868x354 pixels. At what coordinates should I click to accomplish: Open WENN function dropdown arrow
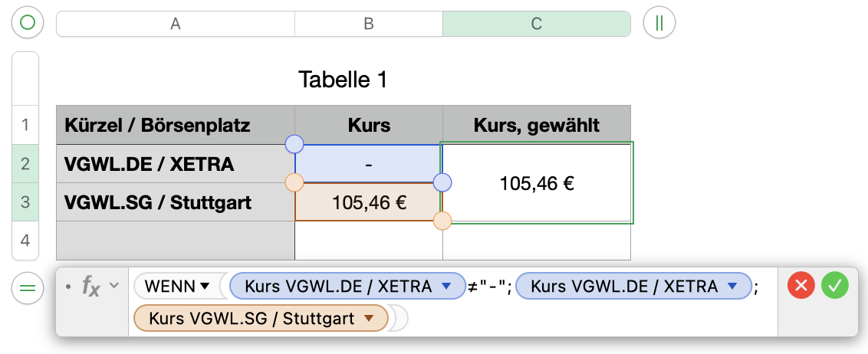click(205, 287)
